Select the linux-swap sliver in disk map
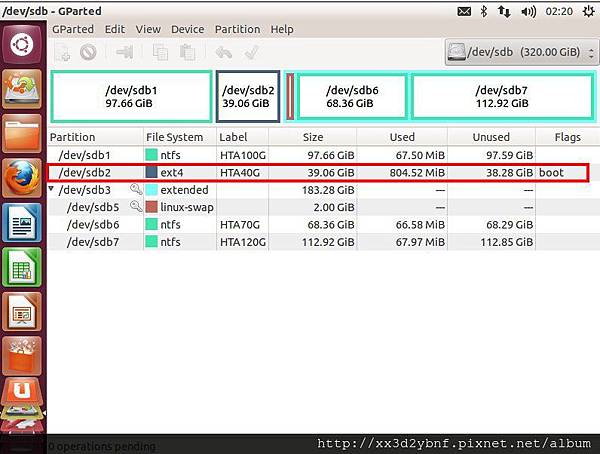This screenshot has width=600, height=454. point(290,96)
